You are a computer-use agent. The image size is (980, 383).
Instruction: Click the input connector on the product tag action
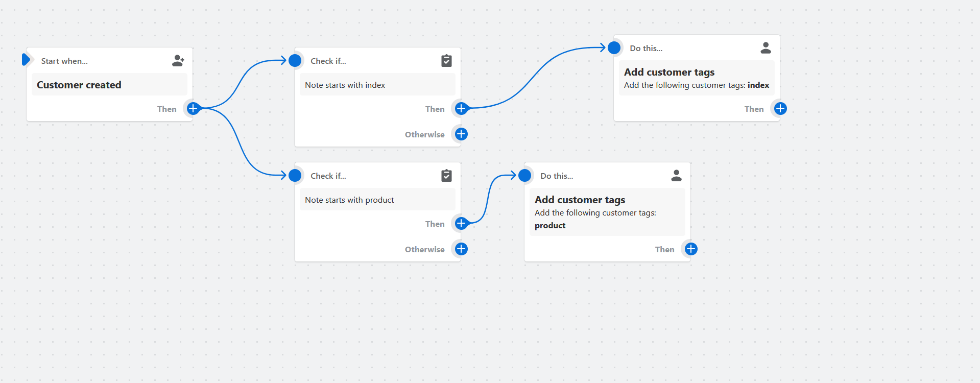(525, 176)
